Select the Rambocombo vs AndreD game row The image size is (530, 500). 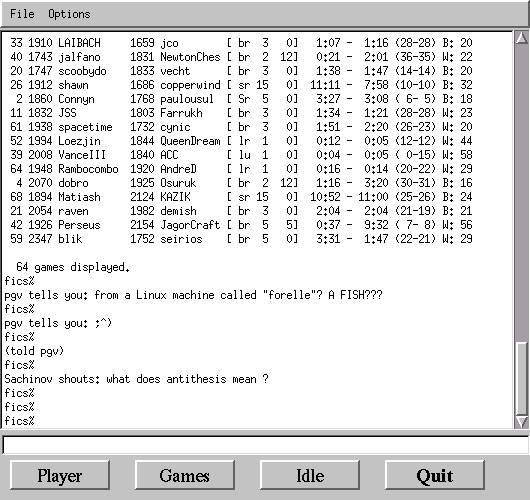241,169
